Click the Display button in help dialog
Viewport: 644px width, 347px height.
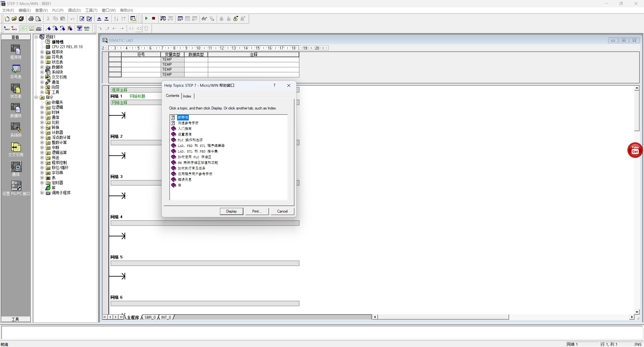click(231, 211)
